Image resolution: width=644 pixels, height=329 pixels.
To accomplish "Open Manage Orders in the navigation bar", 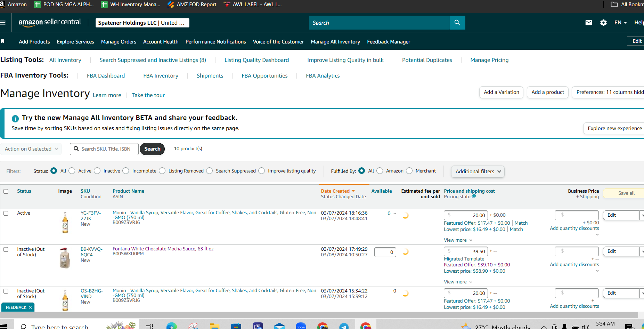I will [x=119, y=42].
